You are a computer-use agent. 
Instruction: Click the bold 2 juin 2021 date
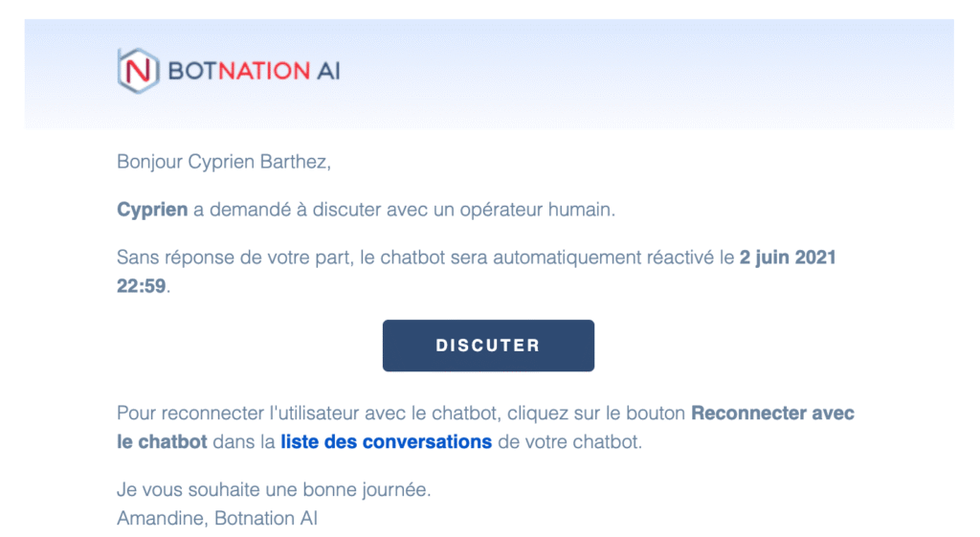(788, 257)
